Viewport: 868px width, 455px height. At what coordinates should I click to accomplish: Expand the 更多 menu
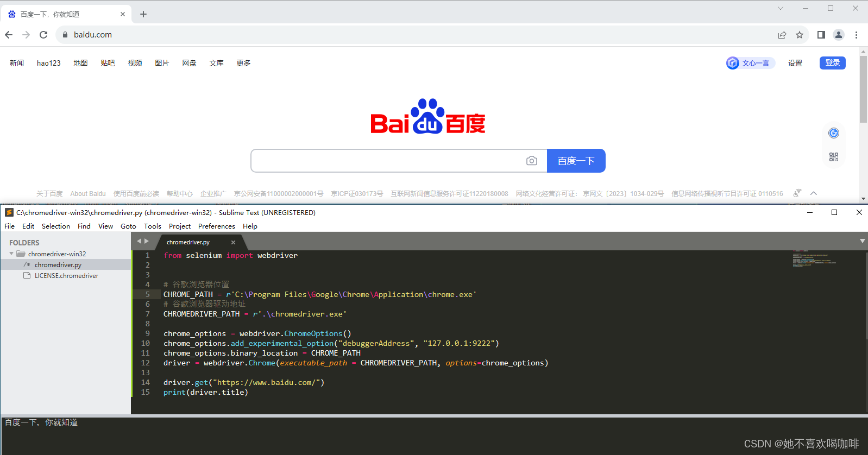tap(243, 63)
